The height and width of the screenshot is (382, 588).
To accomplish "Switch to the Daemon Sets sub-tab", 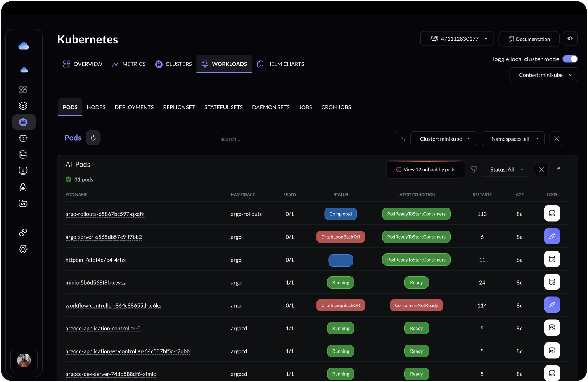I will click(271, 107).
